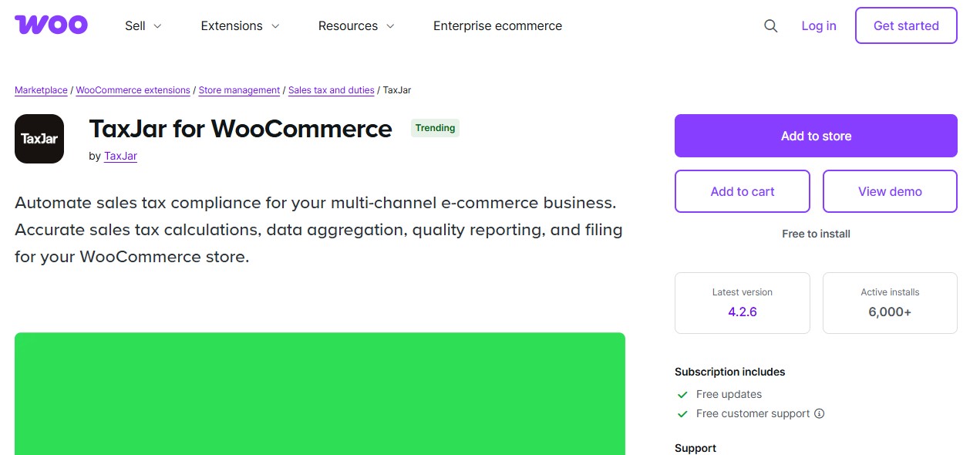Click the checkmark next to Free customer support
The width and height of the screenshot is (980, 455).
(x=682, y=413)
